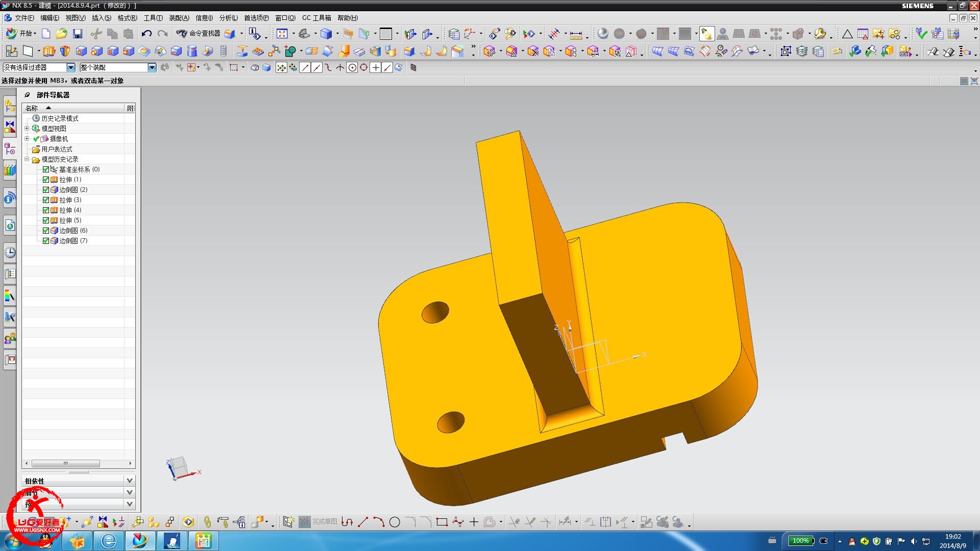Viewport: 980px width, 551px height.
Task: Toggle checkbox for 基准坐标系 (0)
Action: point(46,169)
